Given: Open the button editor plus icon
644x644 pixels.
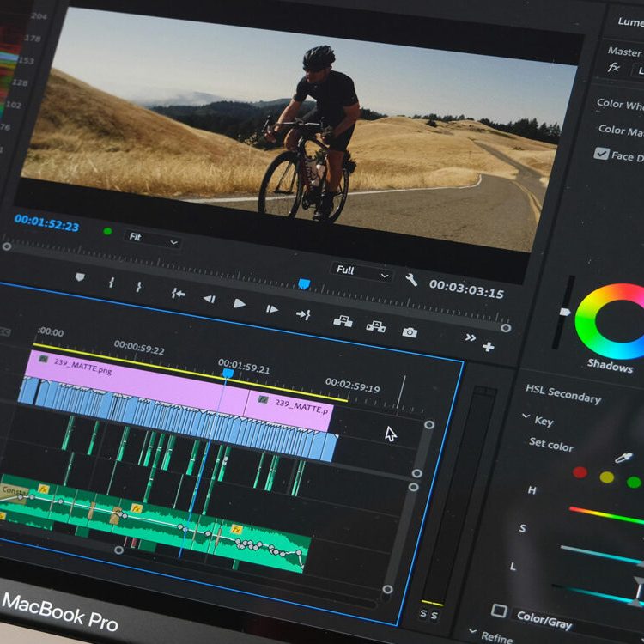Looking at the screenshot, I should [x=489, y=347].
